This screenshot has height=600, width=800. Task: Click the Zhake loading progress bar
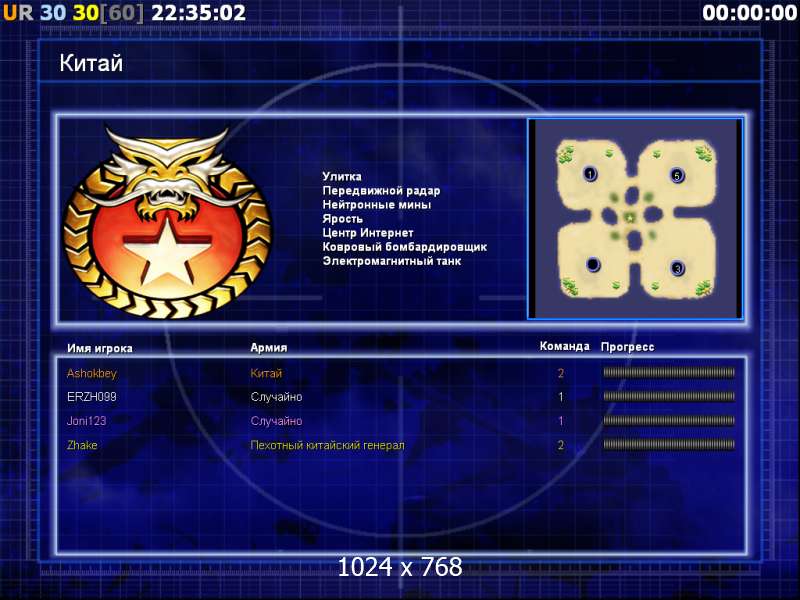669,444
